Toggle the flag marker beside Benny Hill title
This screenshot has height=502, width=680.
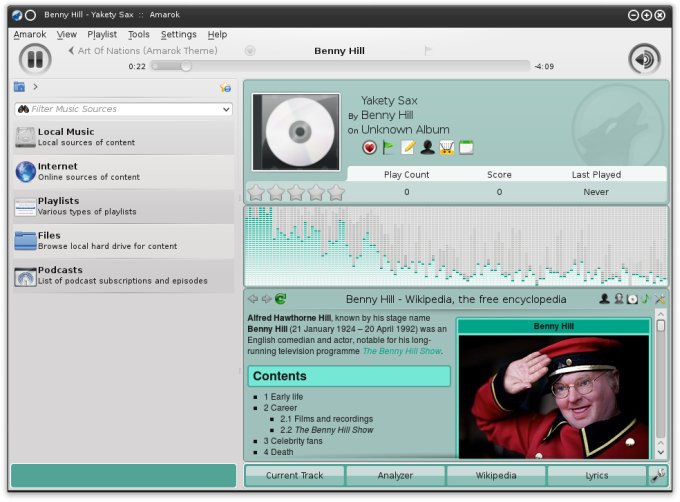click(x=428, y=51)
